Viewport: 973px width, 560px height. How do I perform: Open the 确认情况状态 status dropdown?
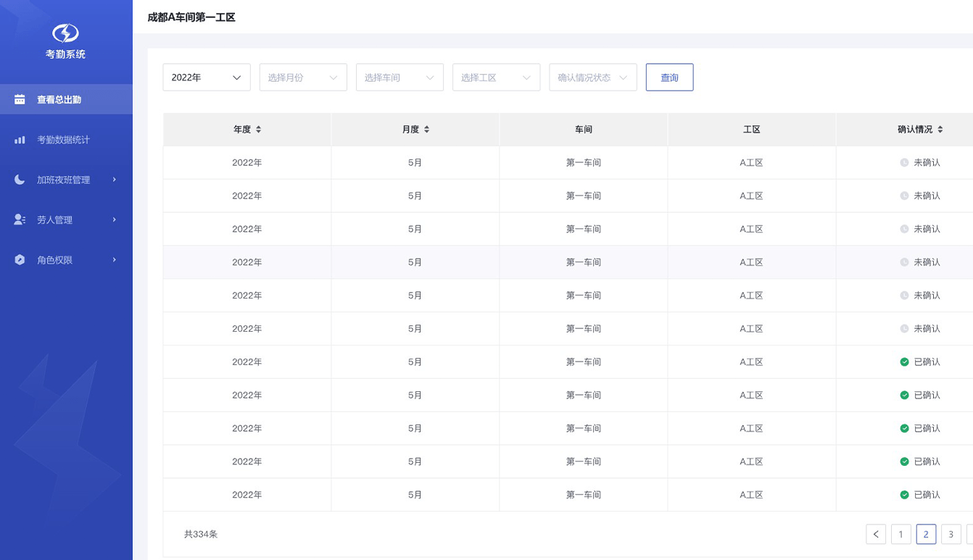[592, 78]
